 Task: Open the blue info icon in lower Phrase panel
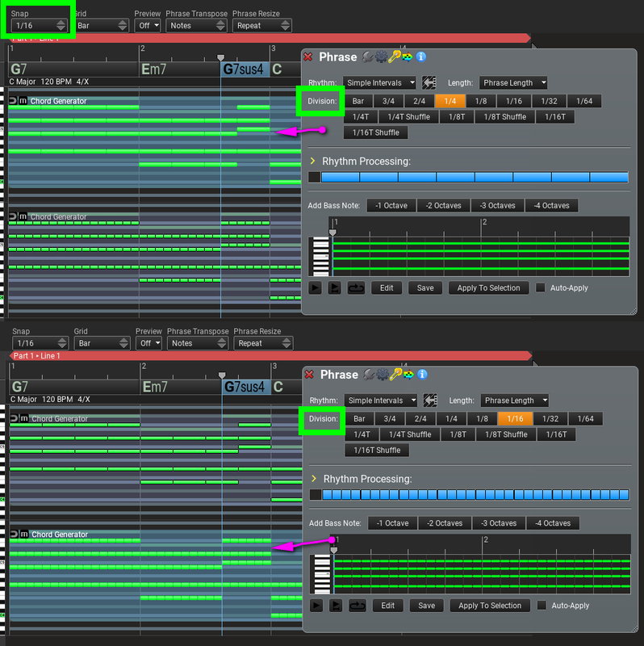(x=422, y=374)
